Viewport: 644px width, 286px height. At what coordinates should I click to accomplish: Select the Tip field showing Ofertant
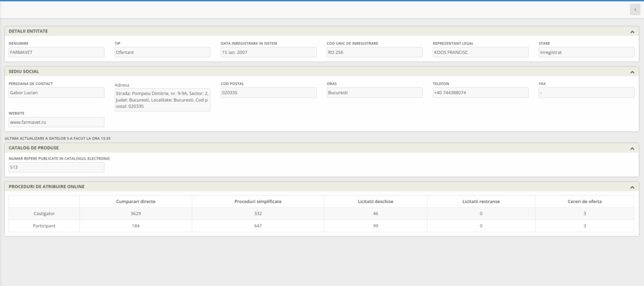(x=162, y=52)
